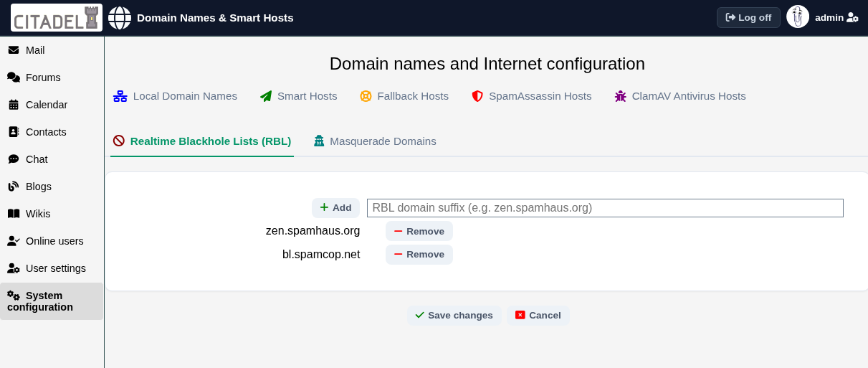Viewport: 868px width, 368px height.
Task: Open the Fallback Hosts tab
Action: [404, 96]
